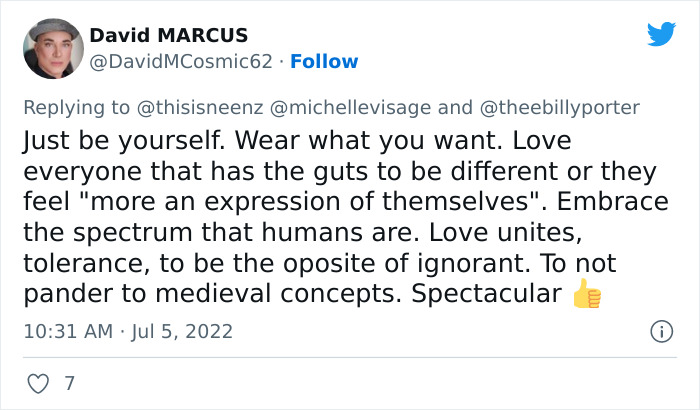Click the thumbs up emoji in tweet
This screenshot has height=410, width=700.
pyautogui.click(x=586, y=294)
